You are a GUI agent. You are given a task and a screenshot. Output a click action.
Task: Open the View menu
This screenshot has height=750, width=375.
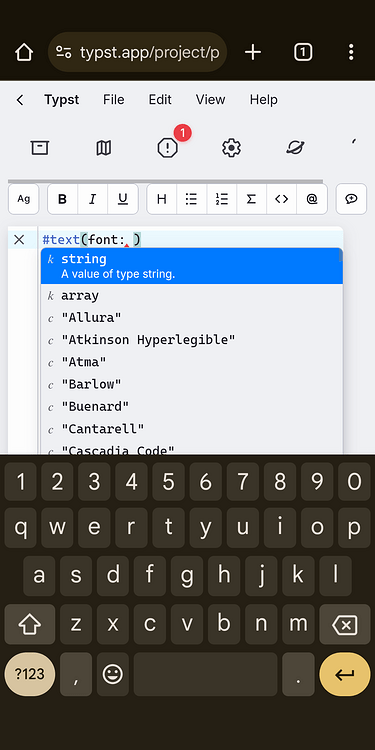210,99
